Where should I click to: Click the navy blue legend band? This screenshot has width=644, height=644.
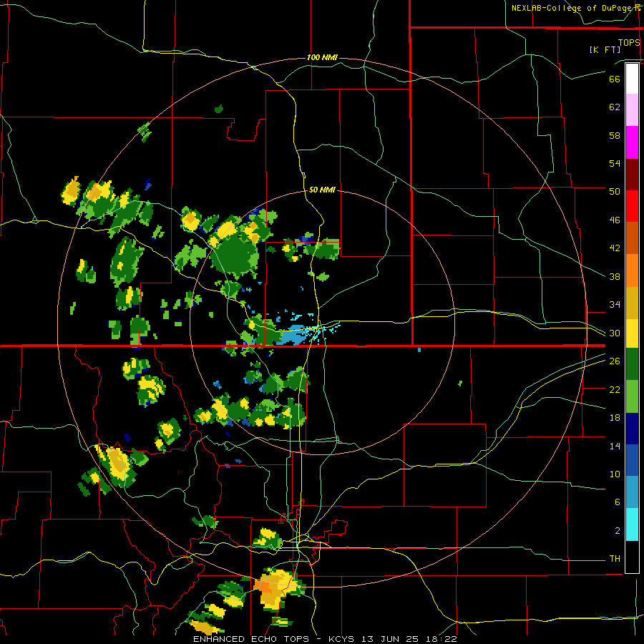(x=632, y=429)
